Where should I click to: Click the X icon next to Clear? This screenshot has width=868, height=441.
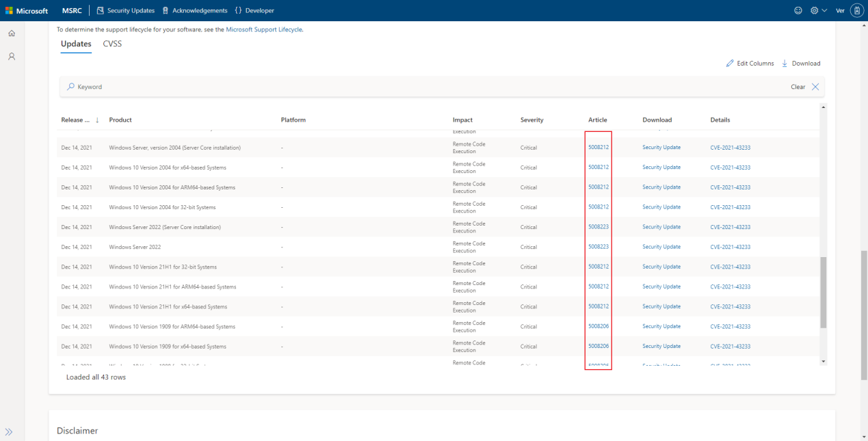point(815,87)
